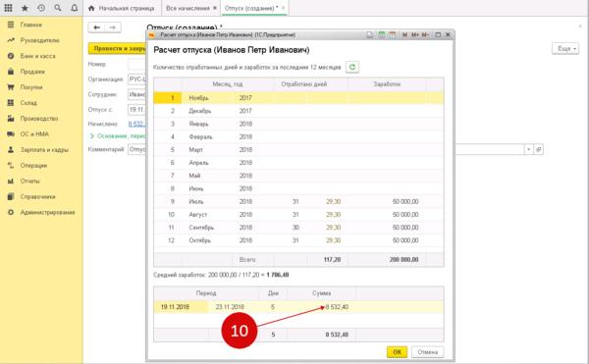589x364 pixels.
Task: Open the main sections grid menu
Action: [8, 8]
